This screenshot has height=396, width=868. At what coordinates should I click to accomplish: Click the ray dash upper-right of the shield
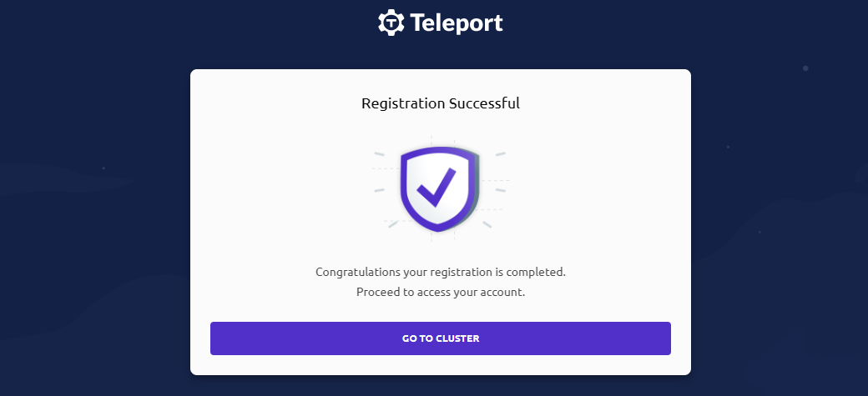(501, 154)
